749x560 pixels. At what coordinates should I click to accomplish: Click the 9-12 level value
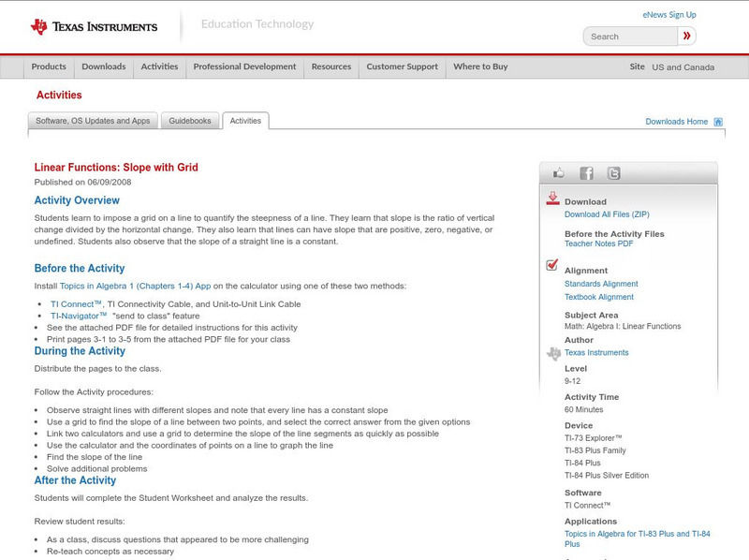point(572,381)
